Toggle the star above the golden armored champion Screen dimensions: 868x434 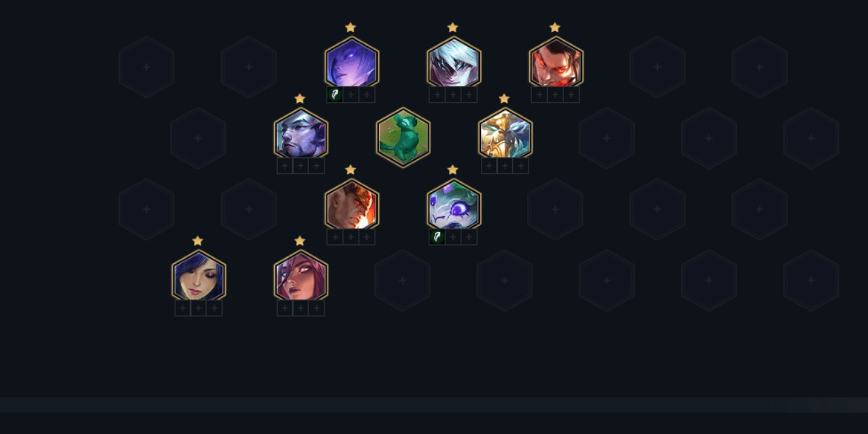[503, 99]
